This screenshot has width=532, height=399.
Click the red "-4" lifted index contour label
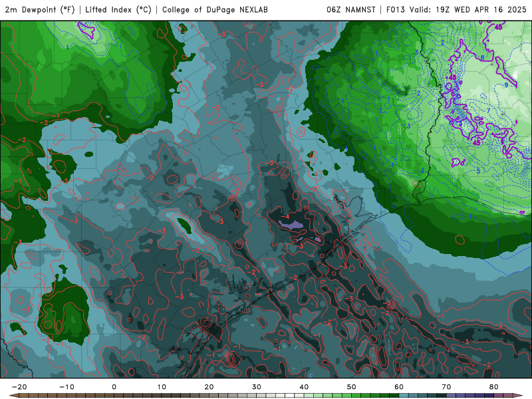pyautogui.click(x=285, y=216)
